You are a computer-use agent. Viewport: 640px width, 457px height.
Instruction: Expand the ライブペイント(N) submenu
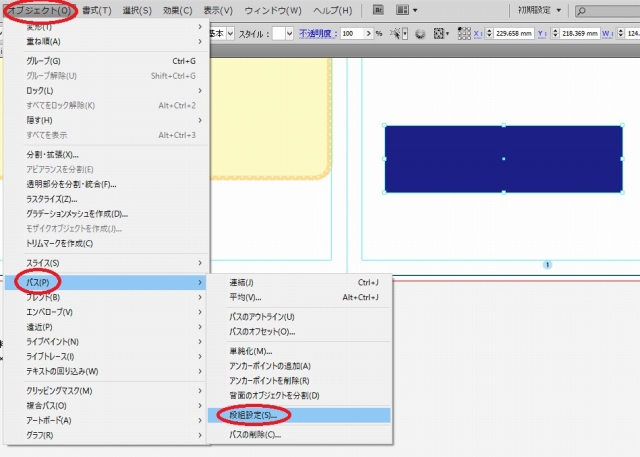(x=107, y=342)
